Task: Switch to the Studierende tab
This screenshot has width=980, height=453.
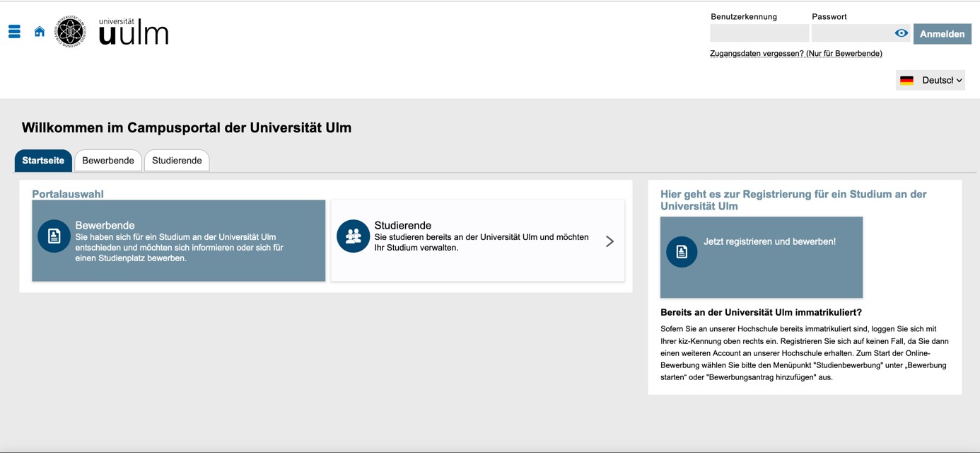Action: point(177,161)
